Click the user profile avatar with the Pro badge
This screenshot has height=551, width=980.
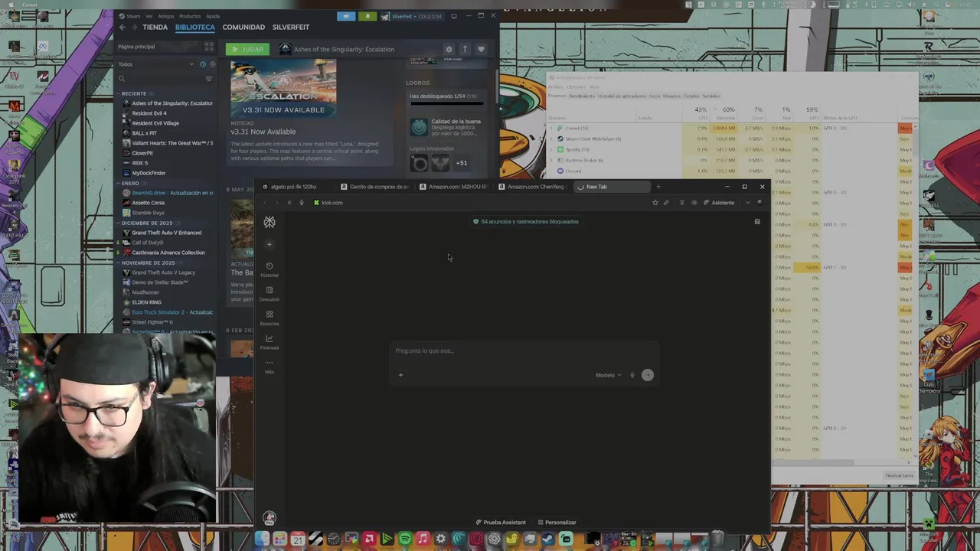pyautogui.click(x=269, y=518)
